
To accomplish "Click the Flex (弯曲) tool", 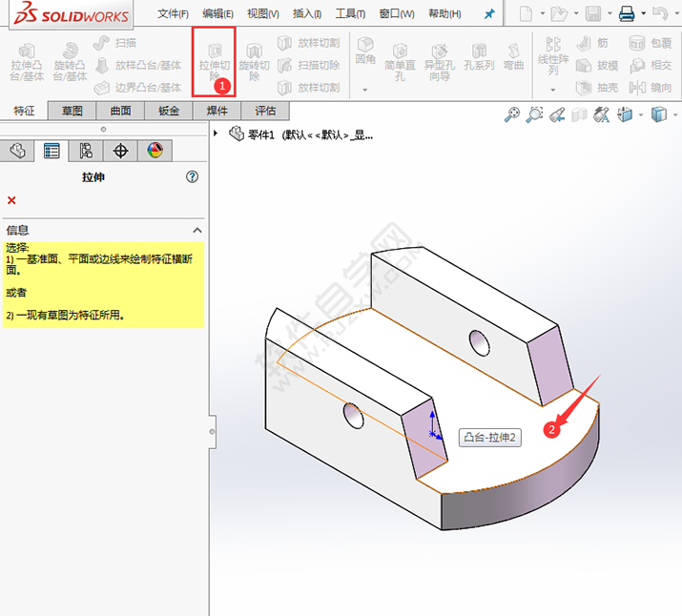I will coord(514,57).
